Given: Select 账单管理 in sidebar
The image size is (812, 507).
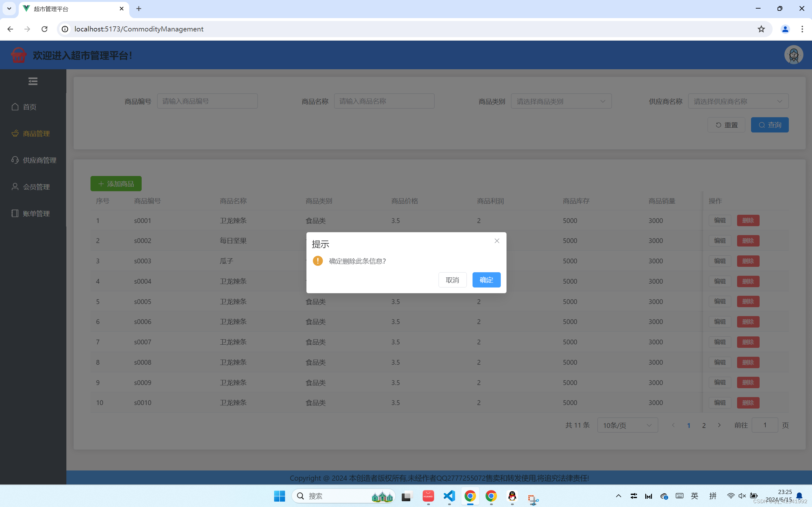Looking at the screenshot, I should tap(36, 213).
